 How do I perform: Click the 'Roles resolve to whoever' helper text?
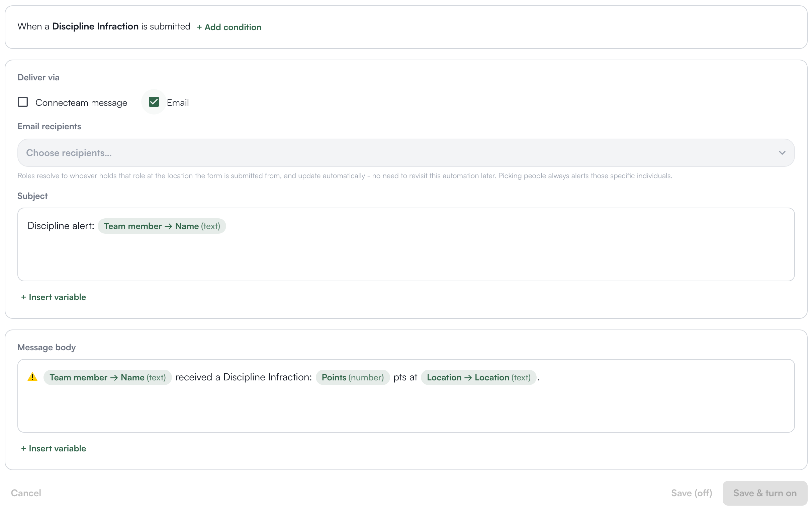pos(345,176)
